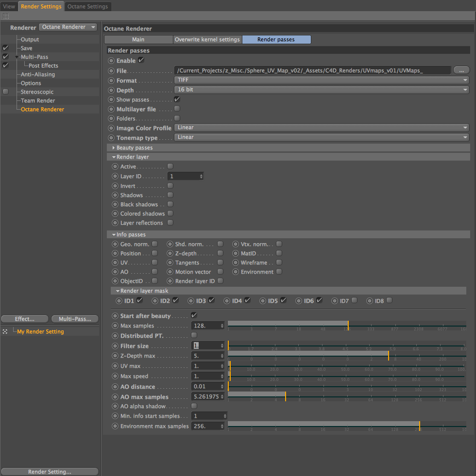Open the Format TIFF dropdown

322,80
